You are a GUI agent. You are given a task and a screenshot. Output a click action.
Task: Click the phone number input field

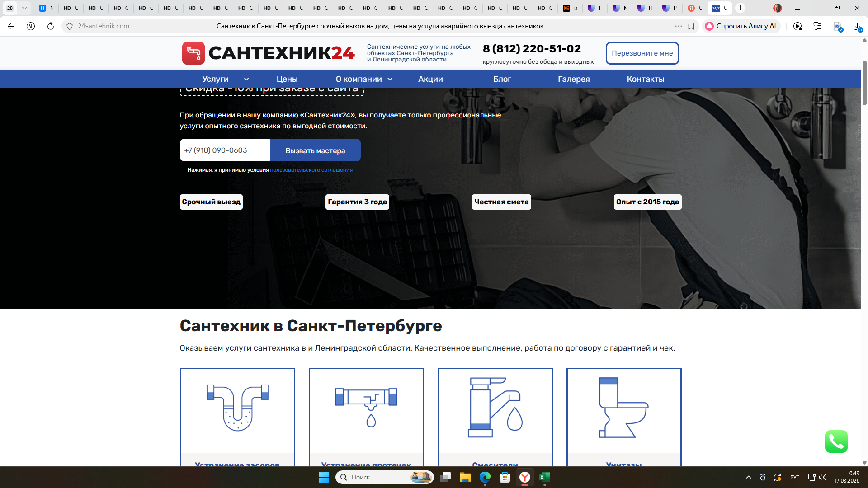tap(225, 150)
